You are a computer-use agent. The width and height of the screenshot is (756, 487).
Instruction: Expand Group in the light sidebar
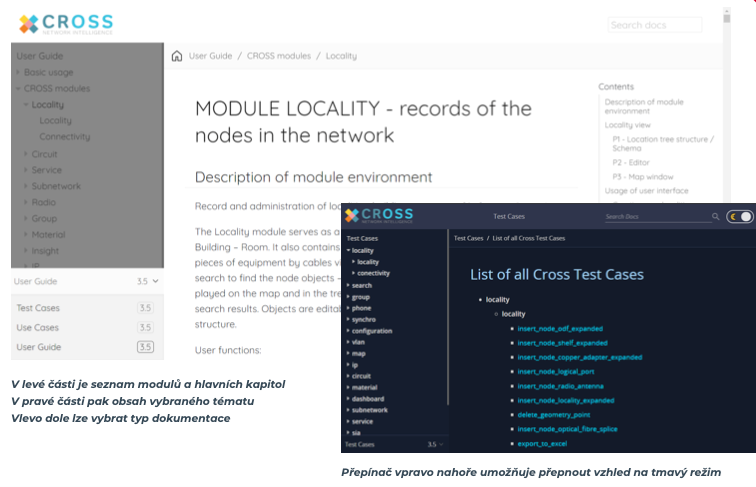click(26, 218)
